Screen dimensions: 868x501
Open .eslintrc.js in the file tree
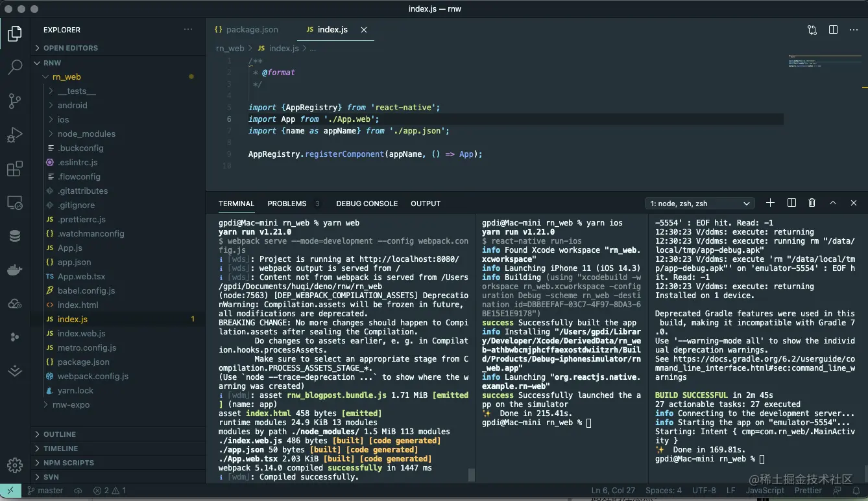click(118, 163)
